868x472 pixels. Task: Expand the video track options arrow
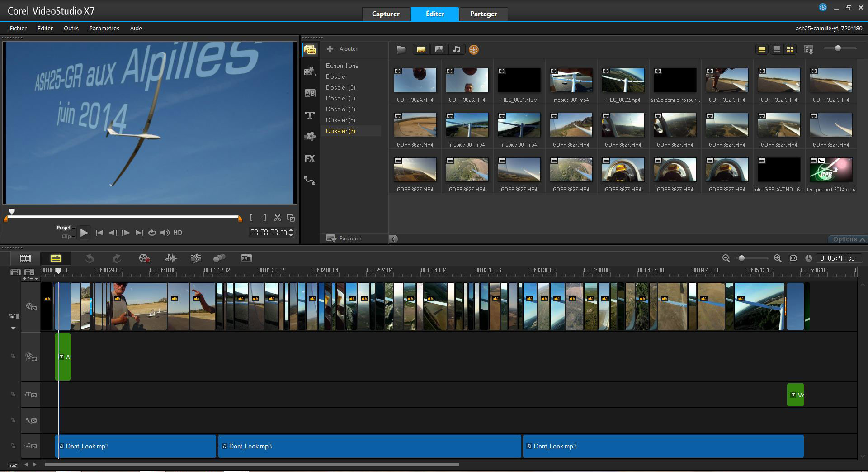13,328
